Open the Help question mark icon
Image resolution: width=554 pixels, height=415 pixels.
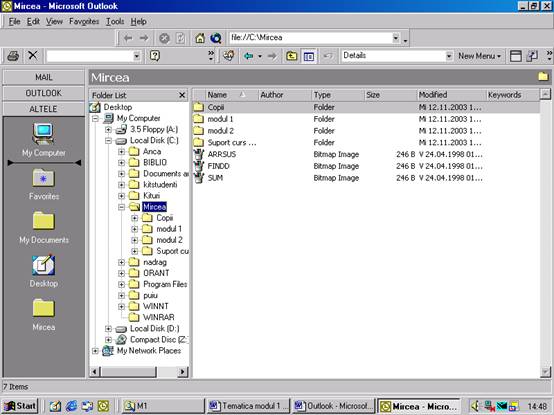coord(155,56)
